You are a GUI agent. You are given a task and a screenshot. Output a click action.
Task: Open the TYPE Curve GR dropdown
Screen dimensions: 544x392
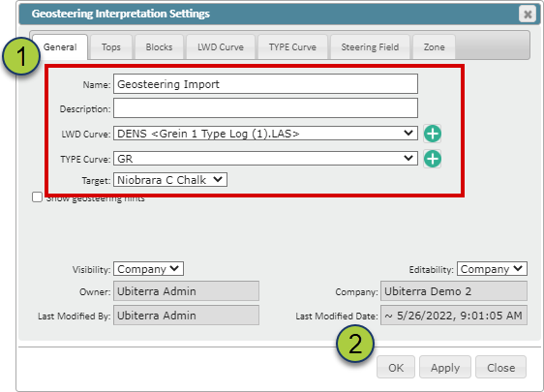pos(265,159)
